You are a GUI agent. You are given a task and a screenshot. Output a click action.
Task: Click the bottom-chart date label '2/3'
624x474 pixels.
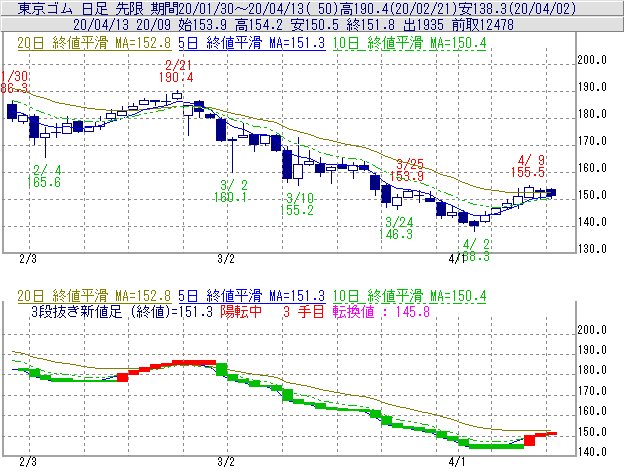(28, 462)
